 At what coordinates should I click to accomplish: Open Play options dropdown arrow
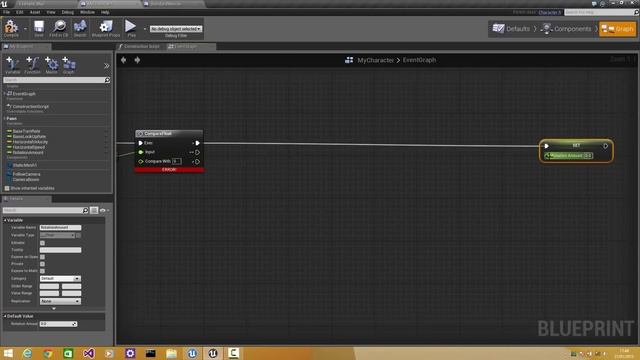(x=144, y=29)
